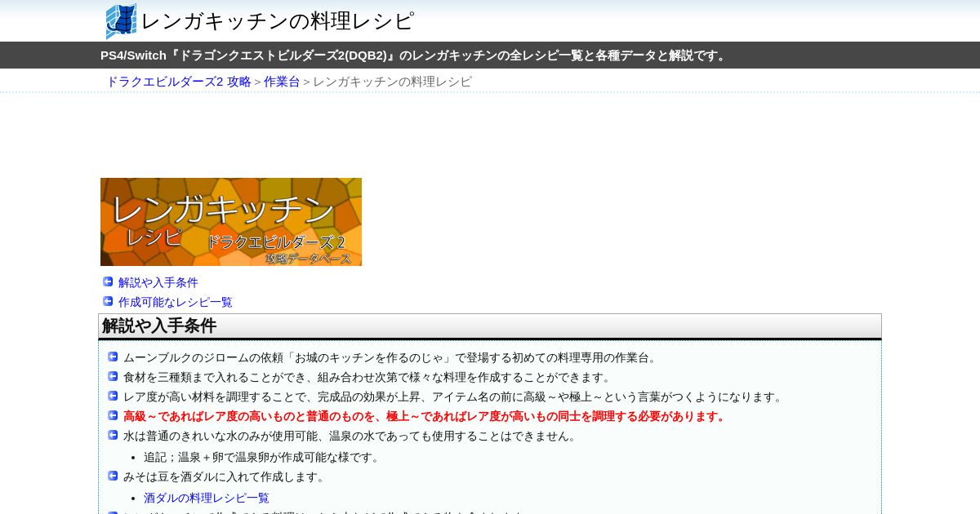Click bullet icon beside 水は普通のきれいな水 line
Image resolution: width=980 pixels, height=514 pixels.
(113, 435)
